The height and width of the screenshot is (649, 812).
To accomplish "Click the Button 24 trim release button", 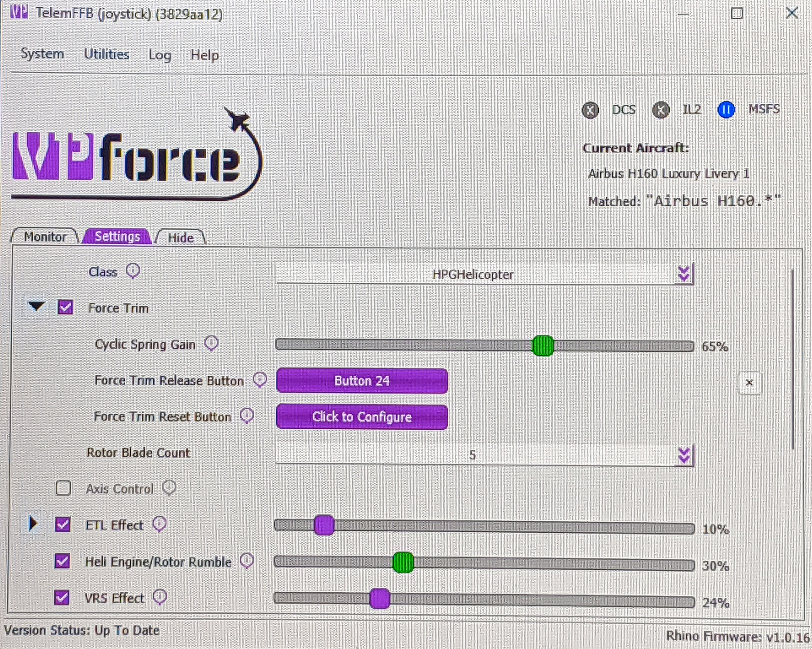I will point(362,381).
